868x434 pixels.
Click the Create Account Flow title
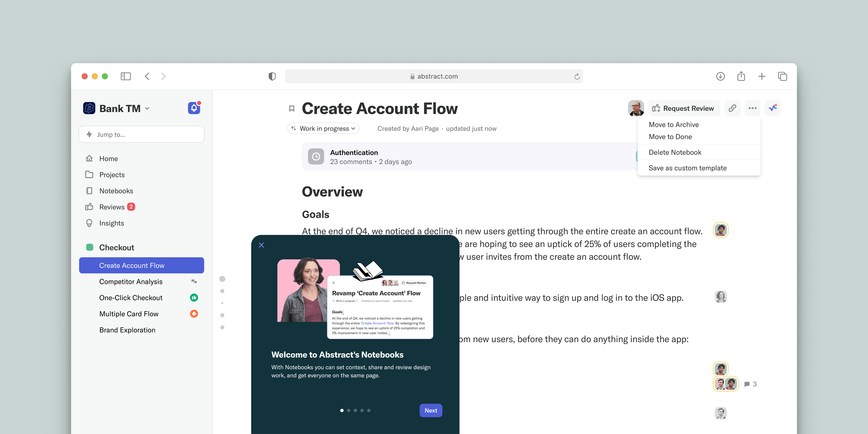click(380, 108)
